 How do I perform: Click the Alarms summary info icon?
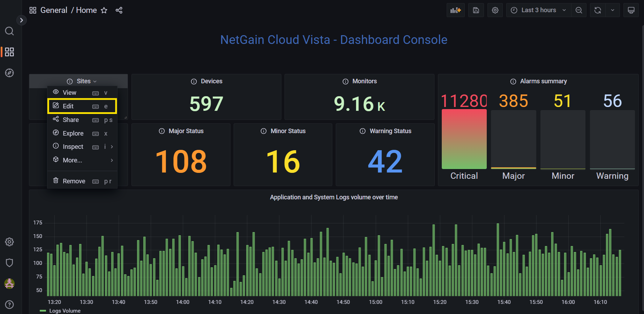pyautogui.click(x=513, y=81)
